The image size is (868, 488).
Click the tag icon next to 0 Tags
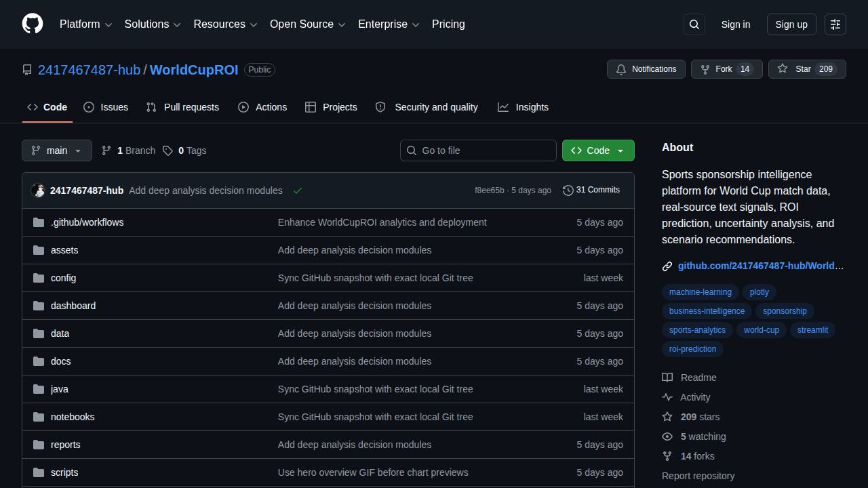click(167, 150)
